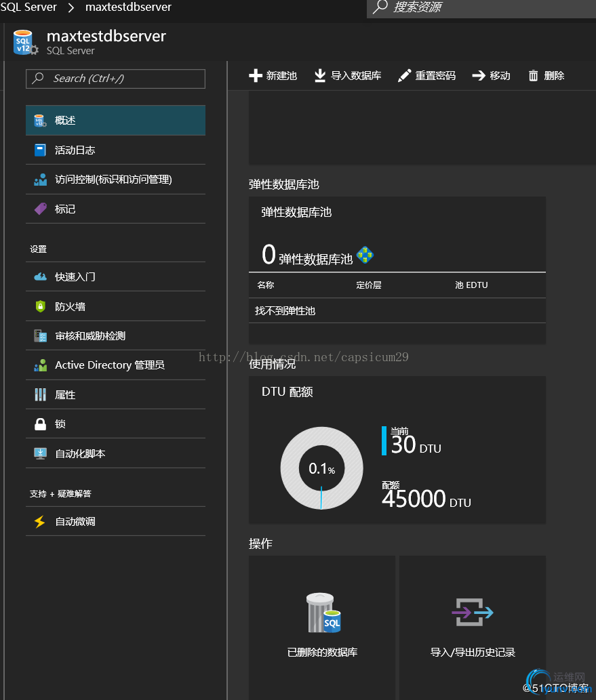Click the 概述 sidebar icon
Viewport: 596px width, 700px height.
[40, 121]
